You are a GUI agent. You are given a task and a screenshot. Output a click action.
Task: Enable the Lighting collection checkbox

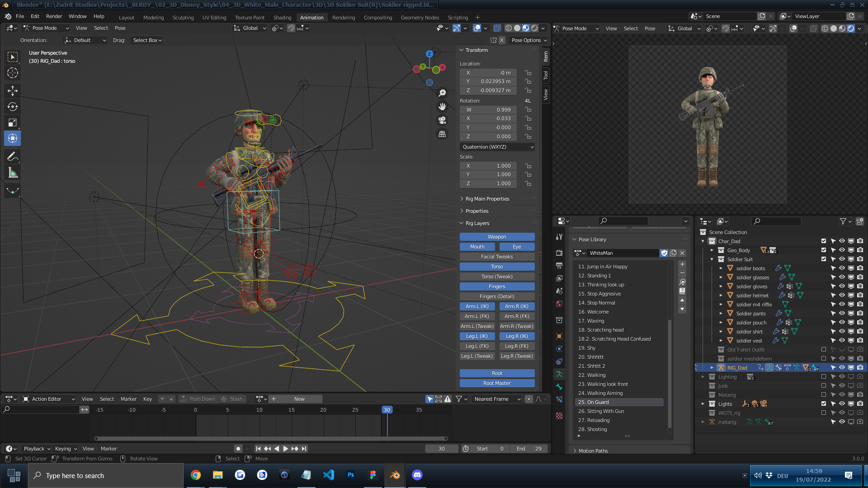pos(823,376)
